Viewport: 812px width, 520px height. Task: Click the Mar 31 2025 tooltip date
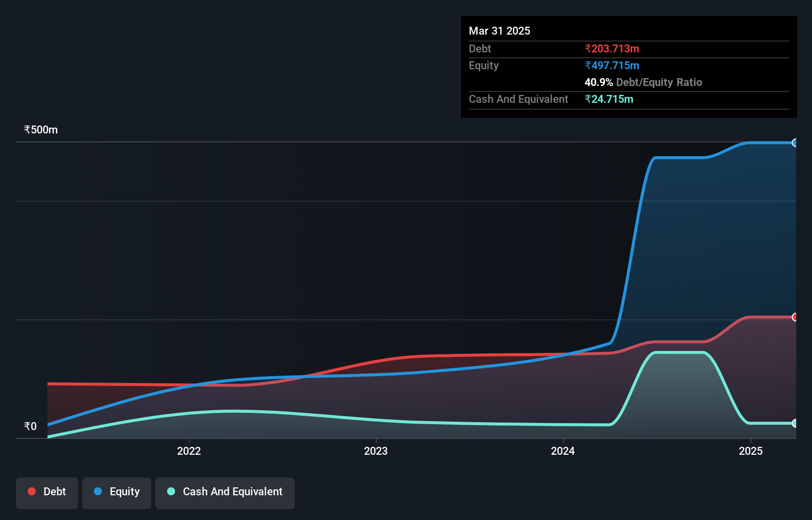coord(499,31)
